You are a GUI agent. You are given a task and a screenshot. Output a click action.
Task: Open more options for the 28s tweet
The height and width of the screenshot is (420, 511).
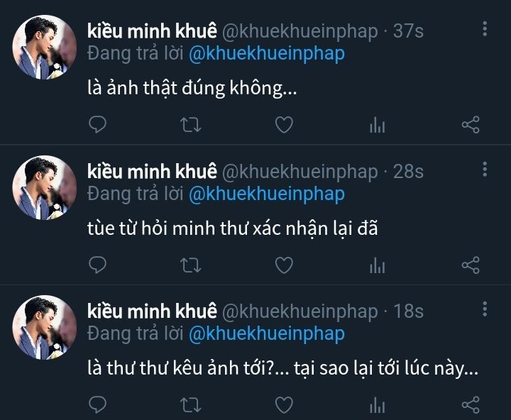point(485,170)
